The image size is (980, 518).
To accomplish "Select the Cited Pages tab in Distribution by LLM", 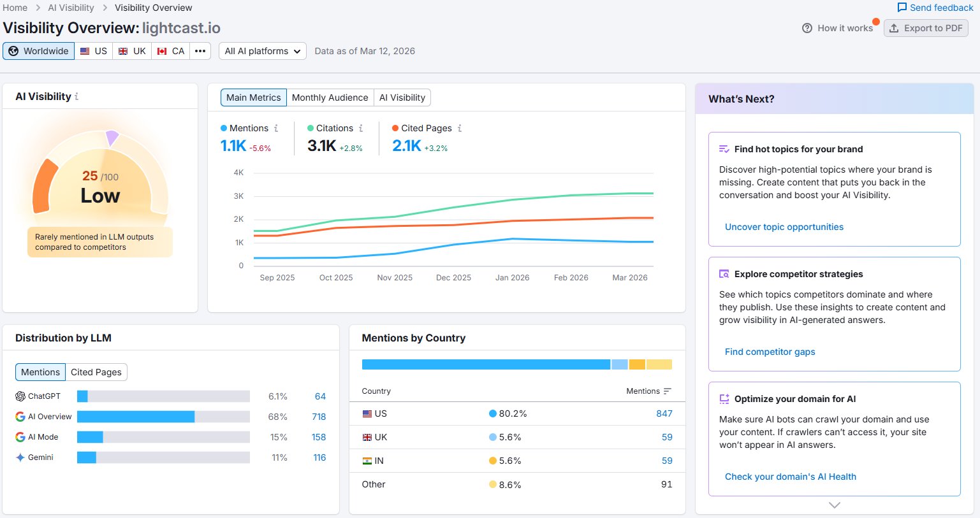I will coord(96,372).
